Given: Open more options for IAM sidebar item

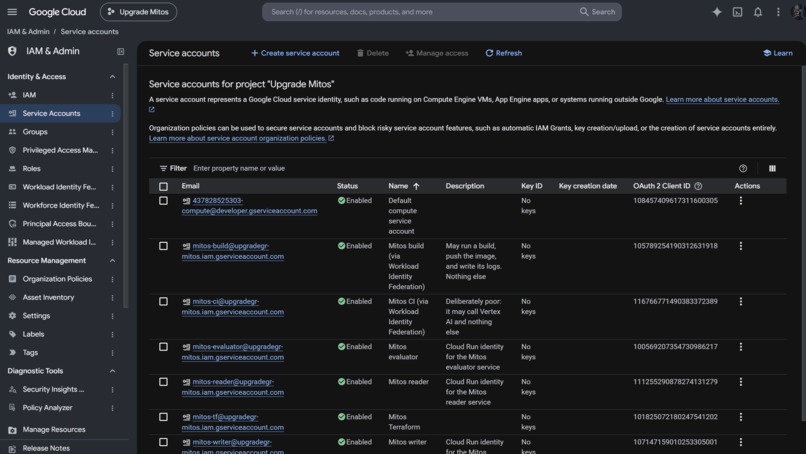Looking at the screenshot, I should click(x=112, y=95).
